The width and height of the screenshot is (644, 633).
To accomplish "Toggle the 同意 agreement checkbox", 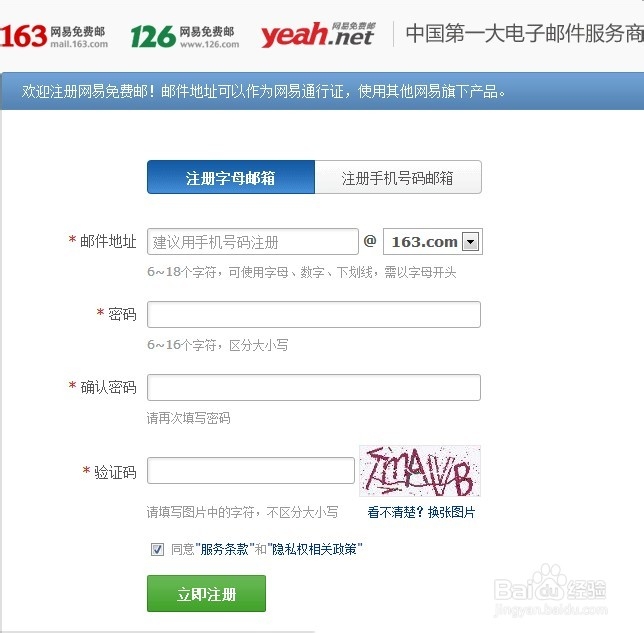I will [x=157, y=549].
